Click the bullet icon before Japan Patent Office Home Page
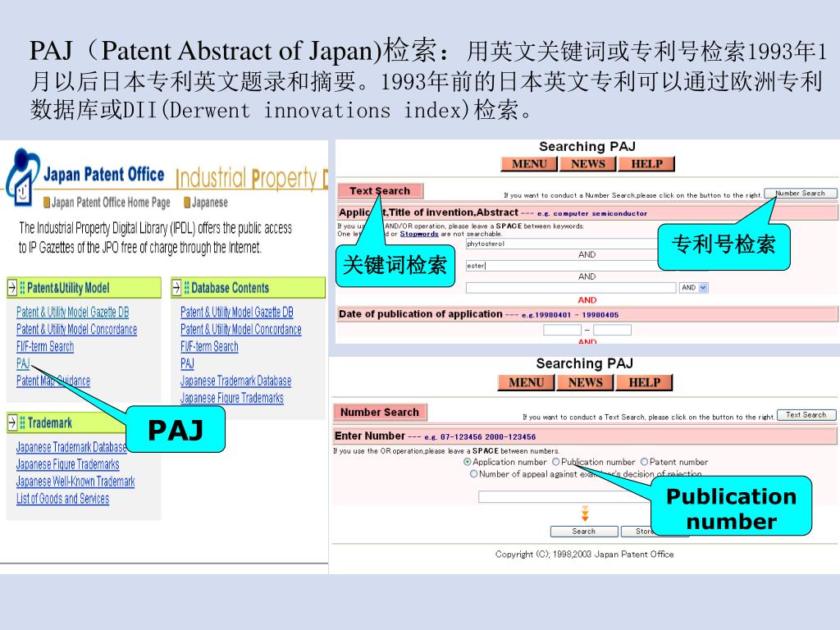 (47, 203)
